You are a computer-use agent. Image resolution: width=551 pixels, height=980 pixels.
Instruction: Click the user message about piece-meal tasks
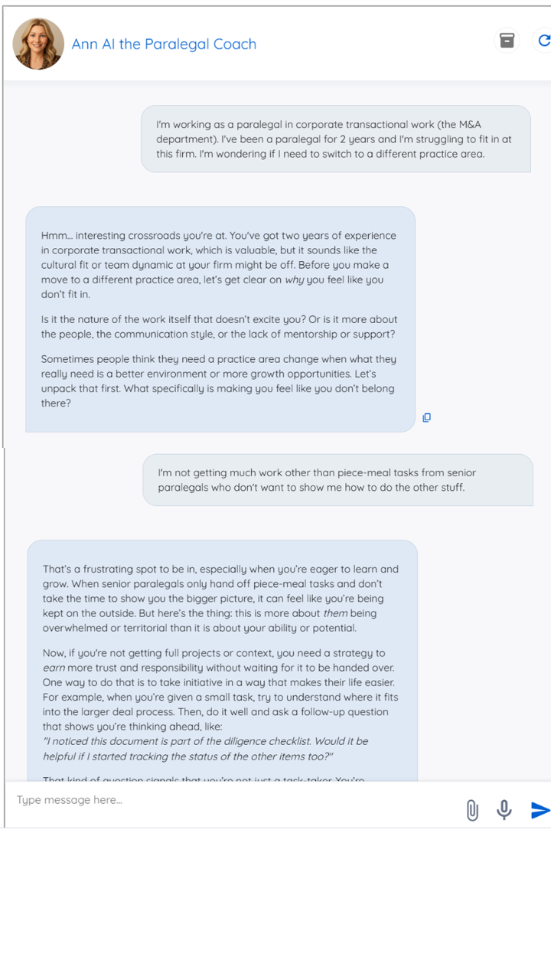click(x=337, y=480)
